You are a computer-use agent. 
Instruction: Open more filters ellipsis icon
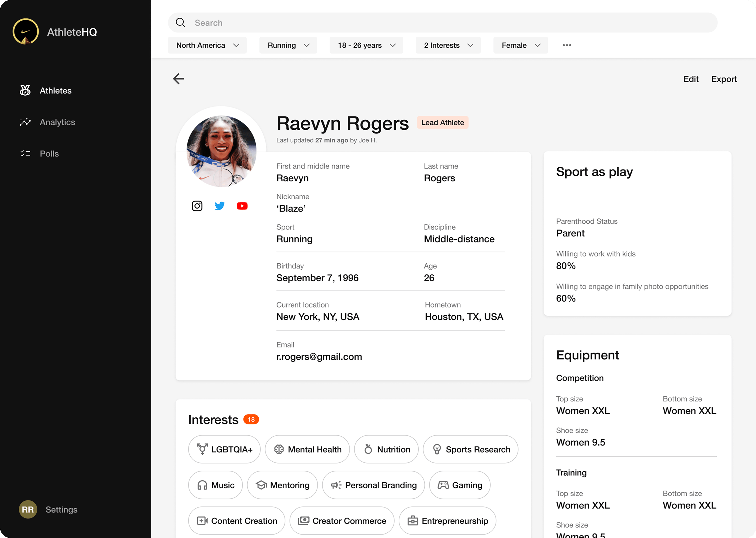coord(567,45)
